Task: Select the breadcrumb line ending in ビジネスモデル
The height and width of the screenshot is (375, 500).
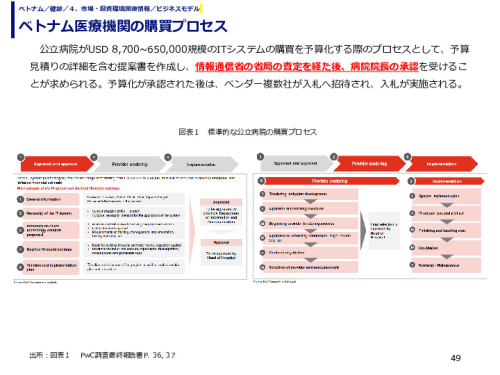Action: pyautogui.click(x=109, y=8)
